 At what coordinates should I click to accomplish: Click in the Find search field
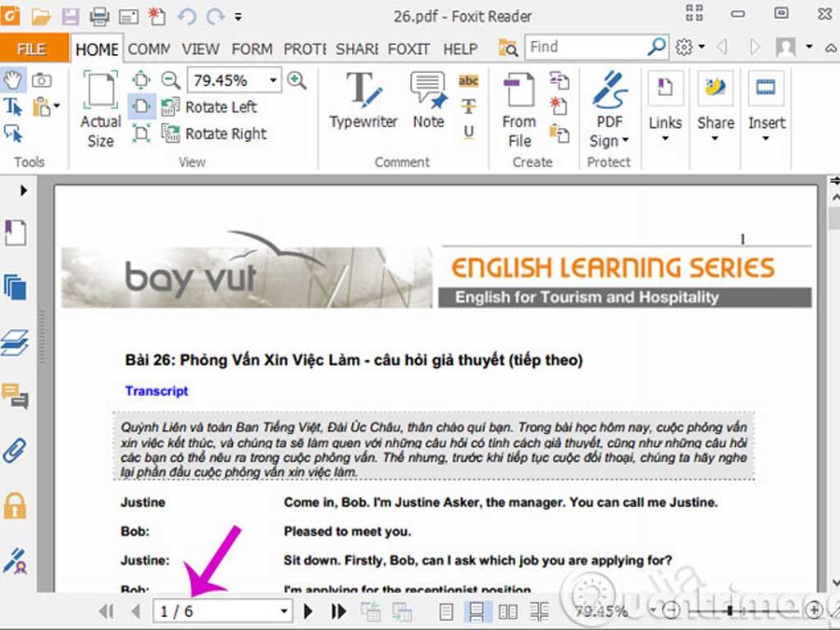coord(586,47)
